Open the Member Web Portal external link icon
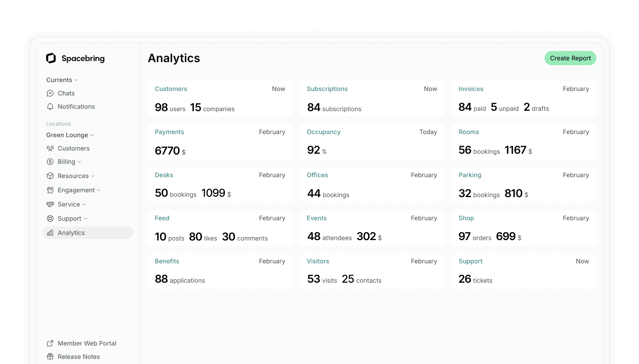The width and height of the screenshot is (639, 364). (x=50, y=343)
